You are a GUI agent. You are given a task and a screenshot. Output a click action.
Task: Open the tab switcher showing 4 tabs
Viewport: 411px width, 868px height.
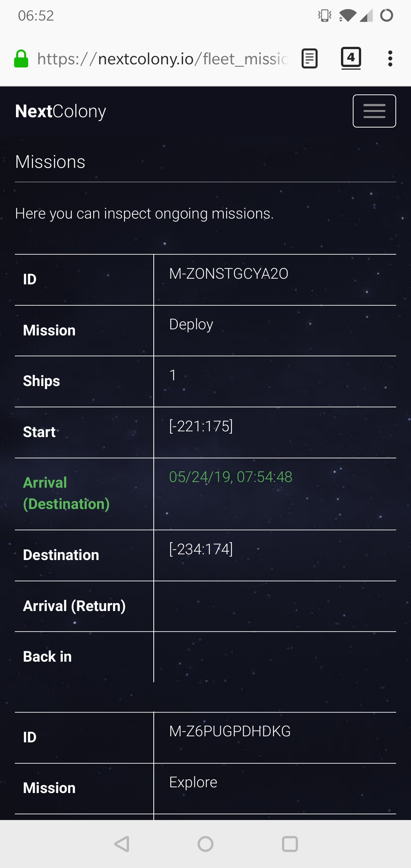click(x=350, y=58)
